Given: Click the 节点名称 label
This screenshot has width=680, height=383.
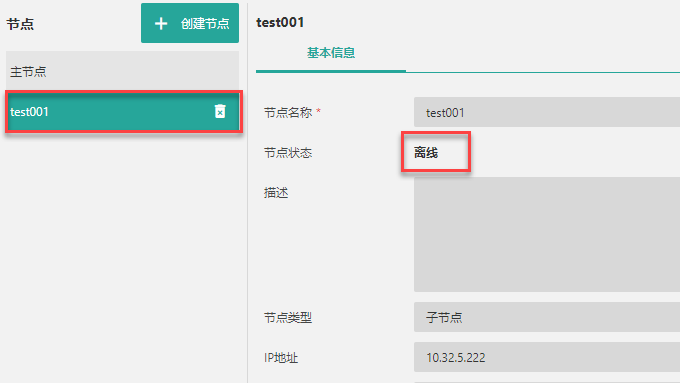Looking at the screenshot, I should pyautogui.click(x=288, y=113).
